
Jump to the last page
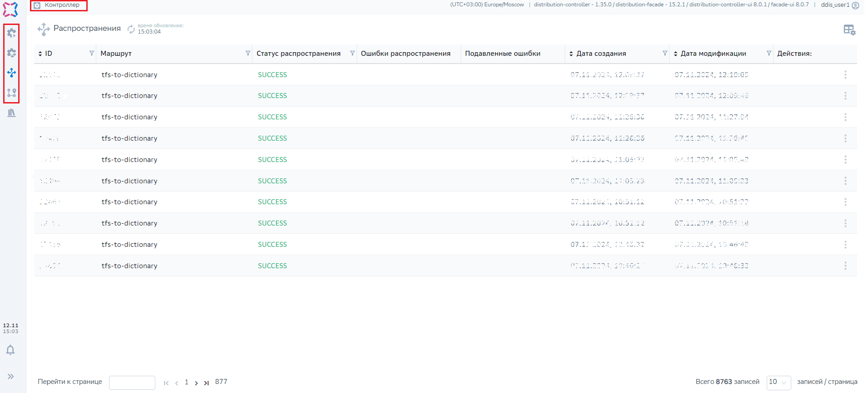206,383
